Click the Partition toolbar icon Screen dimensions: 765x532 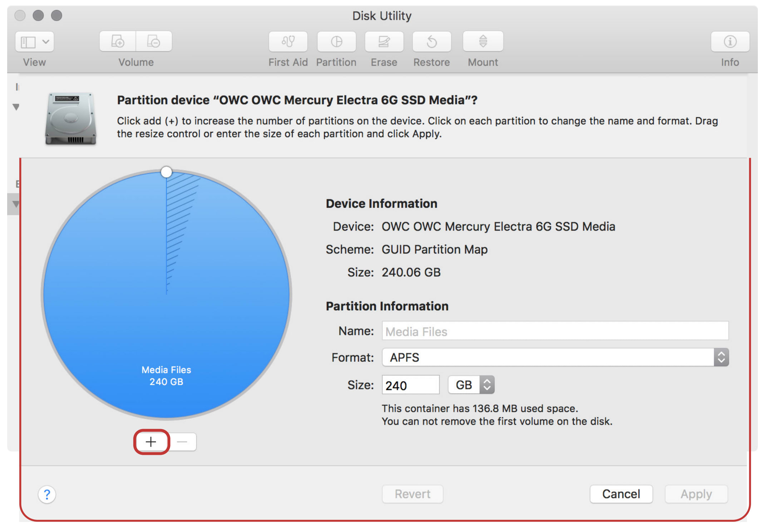(x=336, y=41)
